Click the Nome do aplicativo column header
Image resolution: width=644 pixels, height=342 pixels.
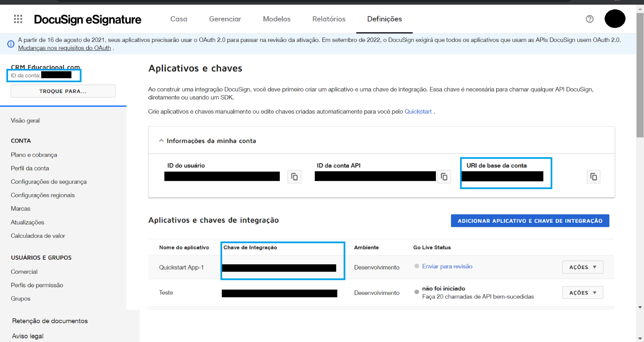click(x=184, y=247)
